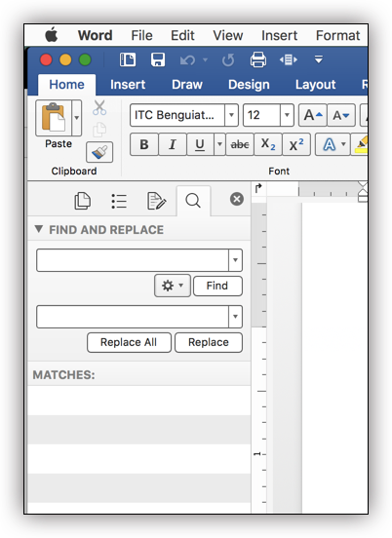Click the Text Effects A icon
The width and height of the screenshot is (392, 538).
coord(329,144)
